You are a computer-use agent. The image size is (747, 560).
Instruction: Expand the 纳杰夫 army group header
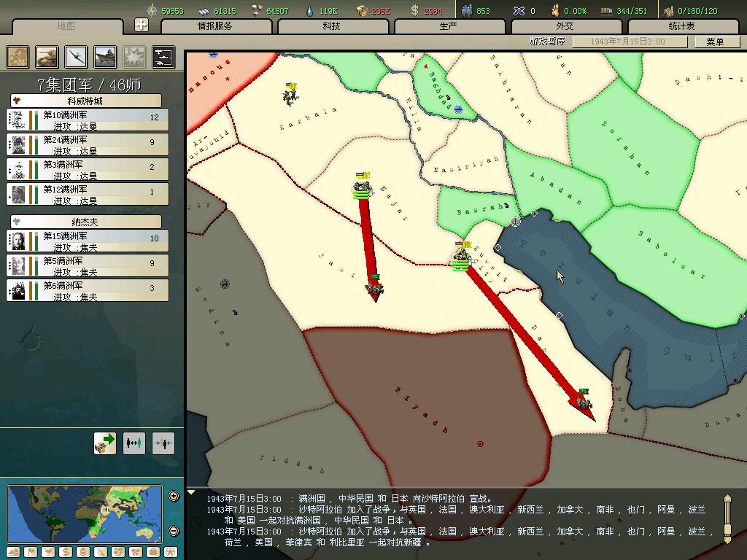click(x=85, y=221)
